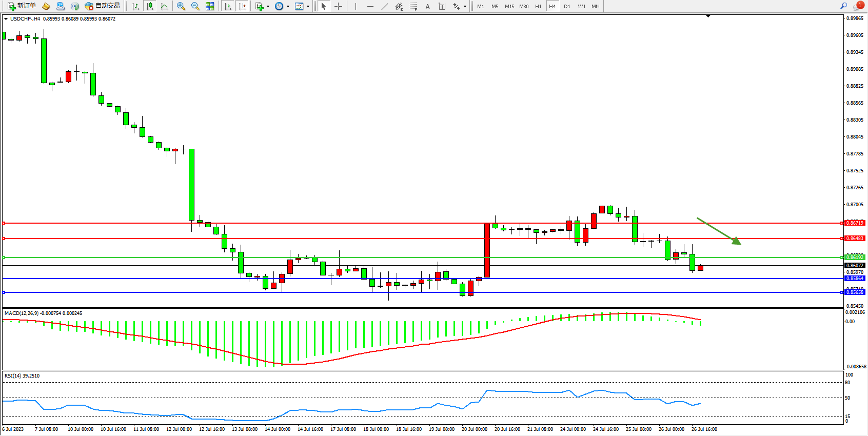The width and height of the screenshot is (868, 436).
Task: Zoom out of the chart
Action: click(x=195, y=6)
